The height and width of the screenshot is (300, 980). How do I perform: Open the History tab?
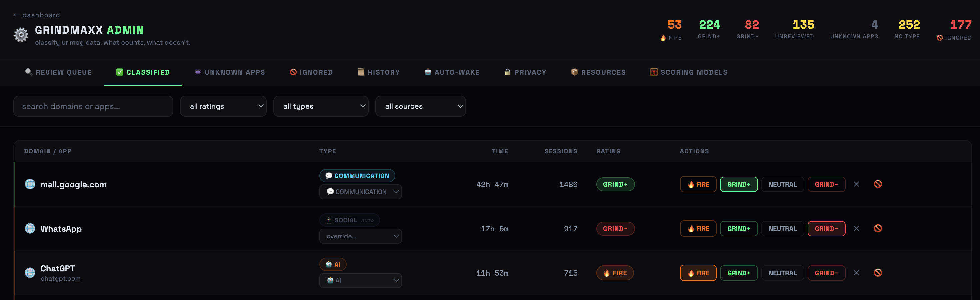tap(379, 72)
